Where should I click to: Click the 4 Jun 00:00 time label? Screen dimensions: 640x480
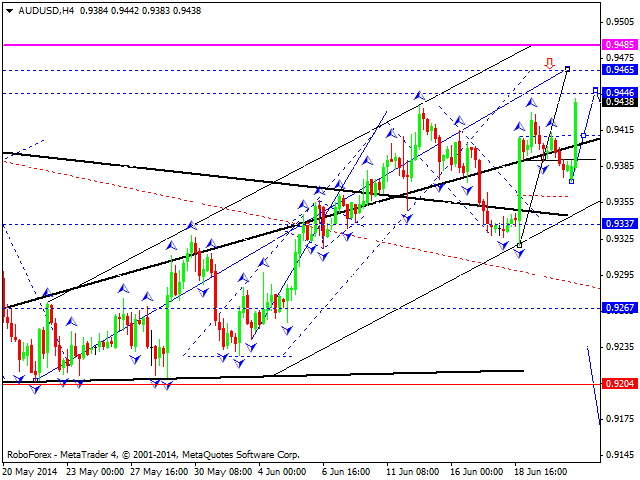(282, 472)
